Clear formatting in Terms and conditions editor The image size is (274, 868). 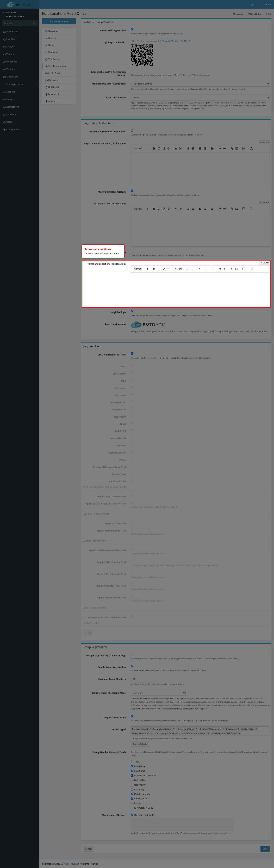point(251,269)
